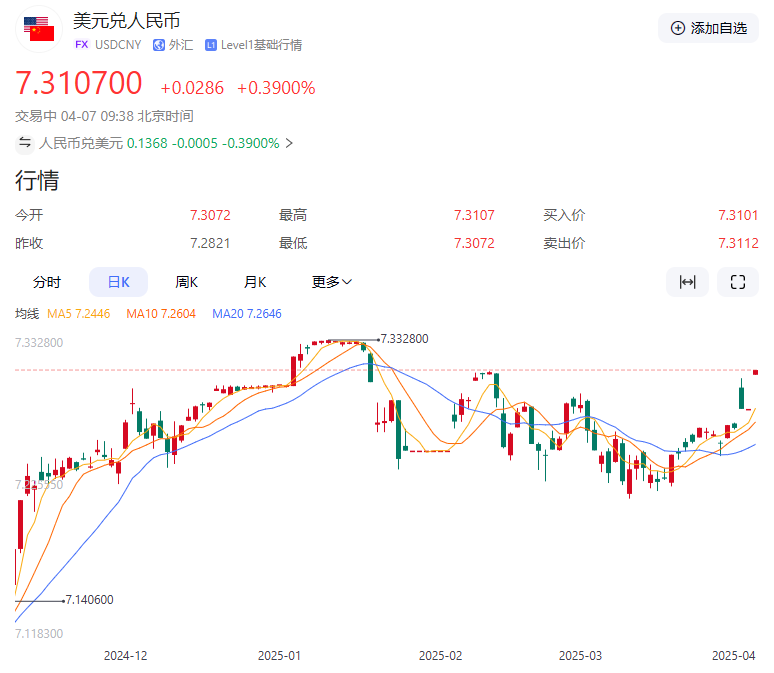This screenshot has width=774, height=673.
Task: Expand 人民币兑美元 chevron arrow
Action: click(x=289, y=143)
